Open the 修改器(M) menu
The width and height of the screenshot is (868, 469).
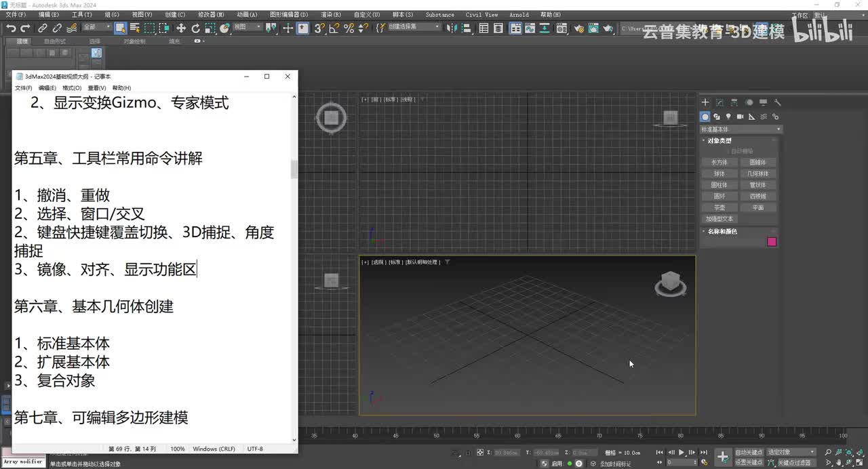click(211, 15)
